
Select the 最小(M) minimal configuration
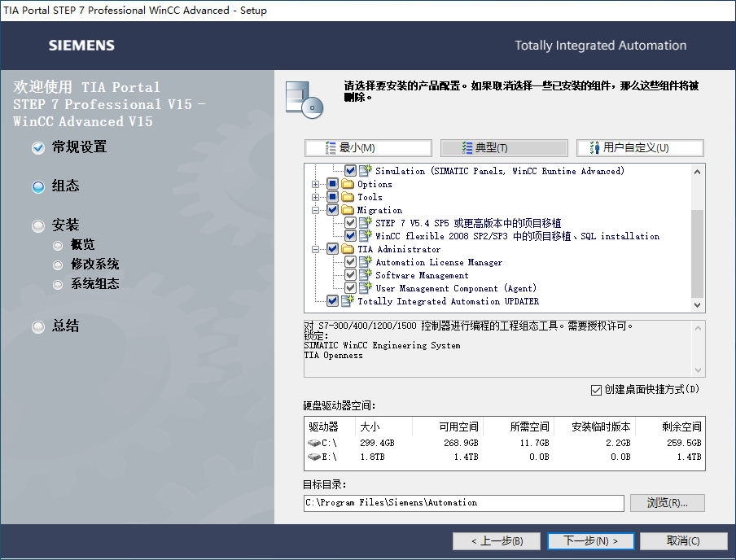coord(368,148)
